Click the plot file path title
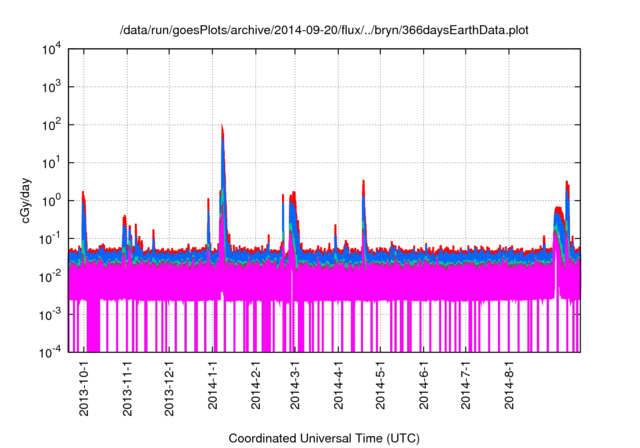640x448 pixels. [324, 31]
